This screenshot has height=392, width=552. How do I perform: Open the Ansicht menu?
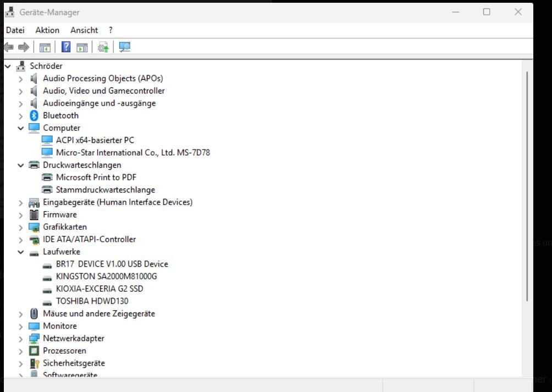pyautogui.click(x=84, y=30)
